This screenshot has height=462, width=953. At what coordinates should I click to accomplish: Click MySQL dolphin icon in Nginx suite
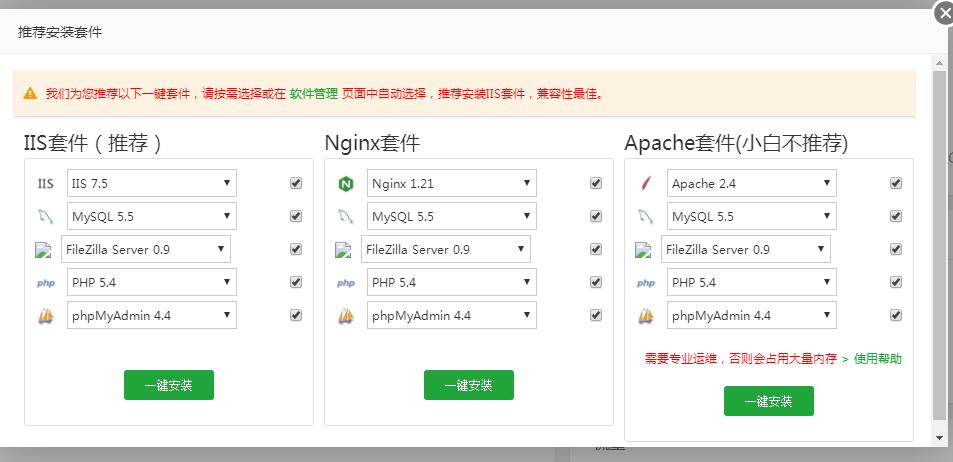coord(346,216)
